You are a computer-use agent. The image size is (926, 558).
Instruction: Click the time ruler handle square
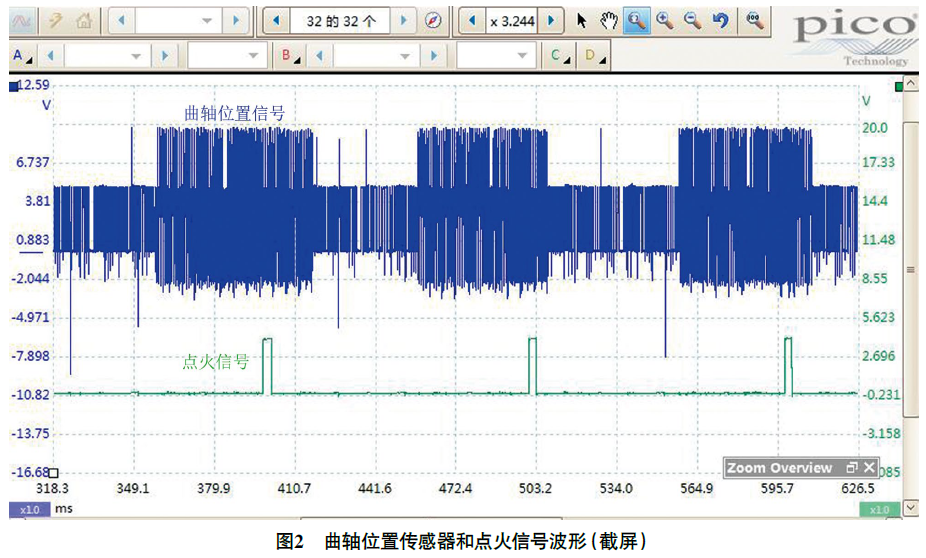click(53, 472)
